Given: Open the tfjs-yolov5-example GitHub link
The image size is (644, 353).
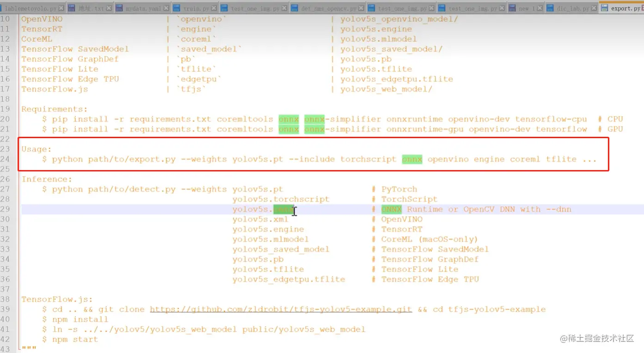Looking at the screenshot, I should point(281,310).
